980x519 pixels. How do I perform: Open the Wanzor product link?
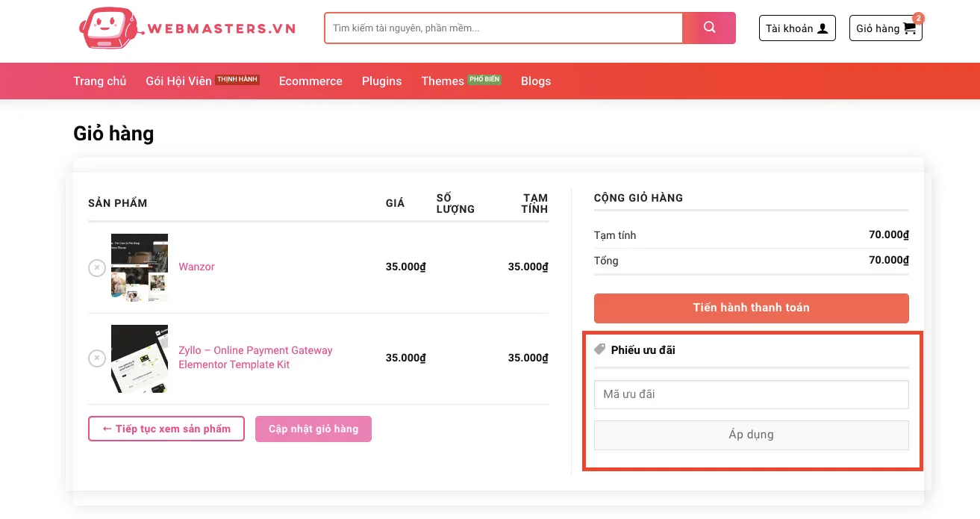[x=196, y=267]
